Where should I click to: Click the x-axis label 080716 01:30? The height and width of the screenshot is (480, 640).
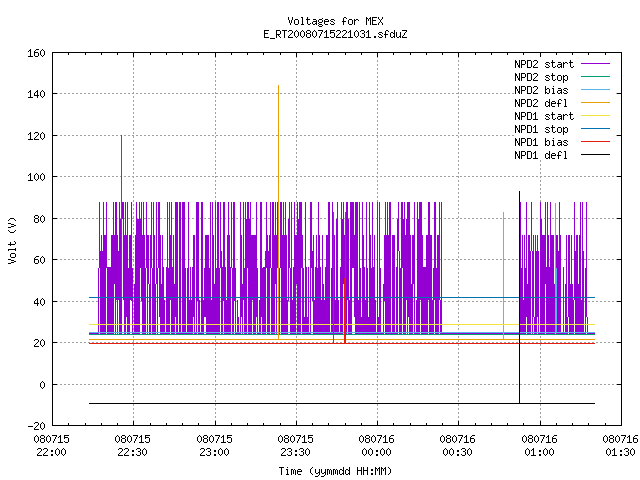(x=620, y=446)
